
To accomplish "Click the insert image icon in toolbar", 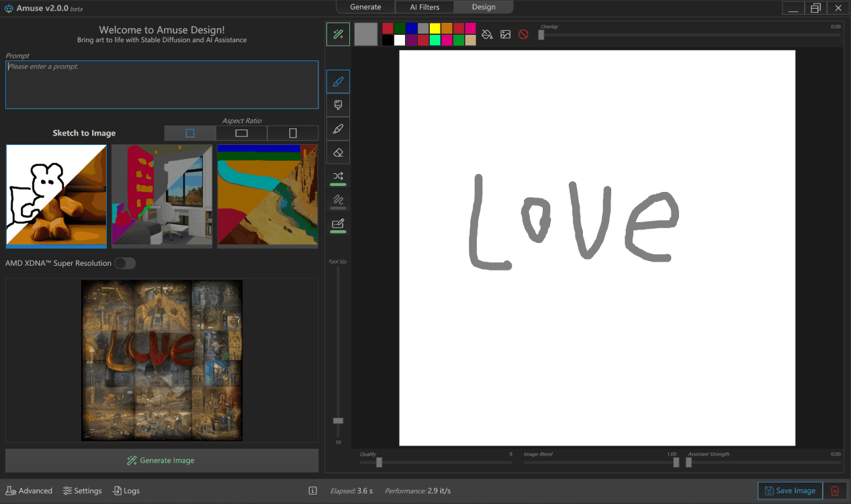I will click(x=506, y=34).
